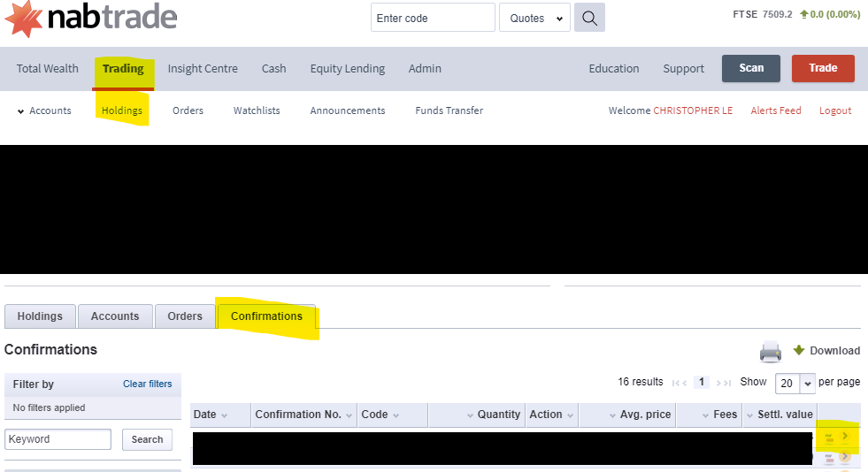The width and height of the screenshot is (868, 472).
Task: Open the Trading menu
Action: (x=123, y=69)
